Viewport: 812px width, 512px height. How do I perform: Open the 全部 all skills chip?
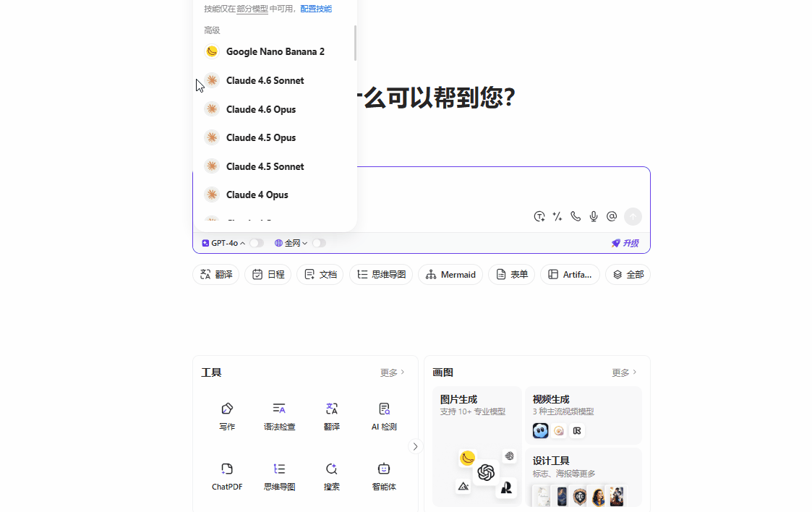(628, 274)
